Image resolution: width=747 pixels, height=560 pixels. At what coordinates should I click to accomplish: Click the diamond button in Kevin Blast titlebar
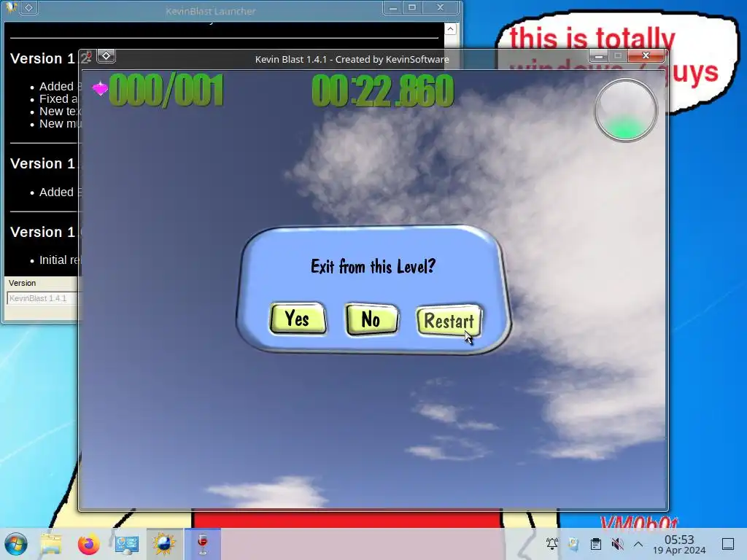tap(107, 56)
